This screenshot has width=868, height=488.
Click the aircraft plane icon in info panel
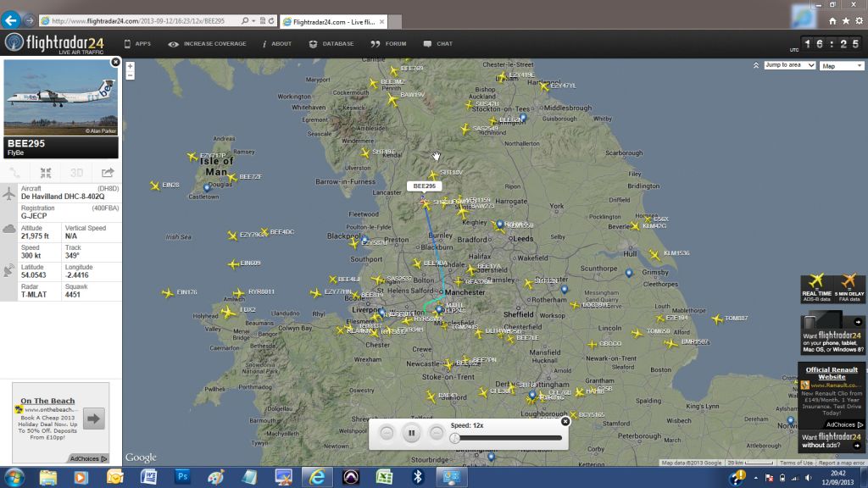click(x=8, y=193)
